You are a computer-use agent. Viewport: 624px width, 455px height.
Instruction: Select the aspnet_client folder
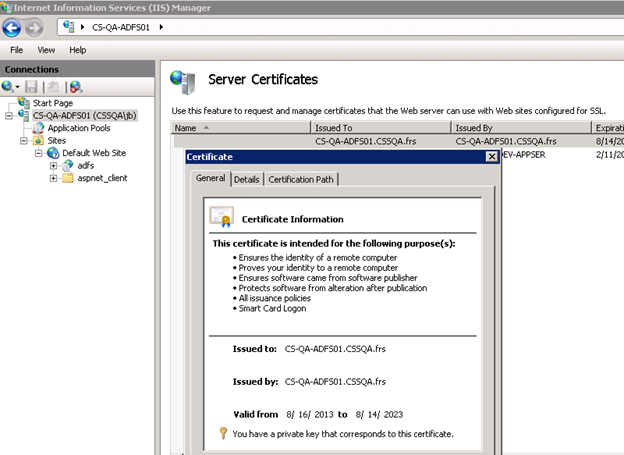(x=102, y=178)
